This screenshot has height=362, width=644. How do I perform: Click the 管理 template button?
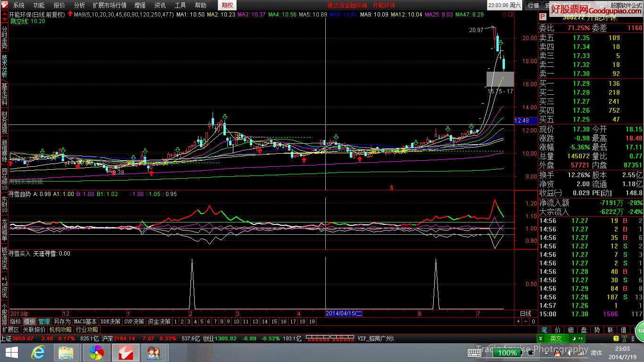point(44,321)
